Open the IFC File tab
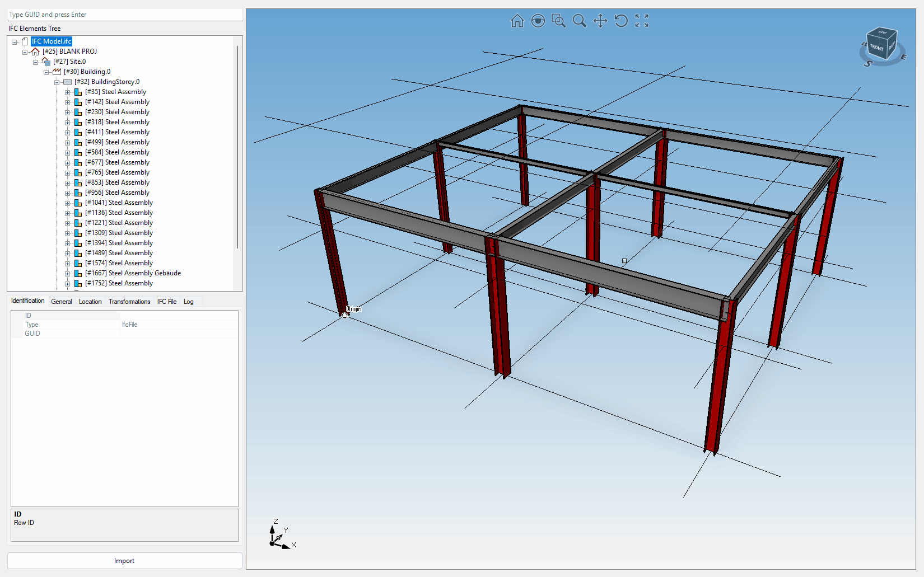The height and width of the screenshot is (577, 924). [x=166, y=302]
